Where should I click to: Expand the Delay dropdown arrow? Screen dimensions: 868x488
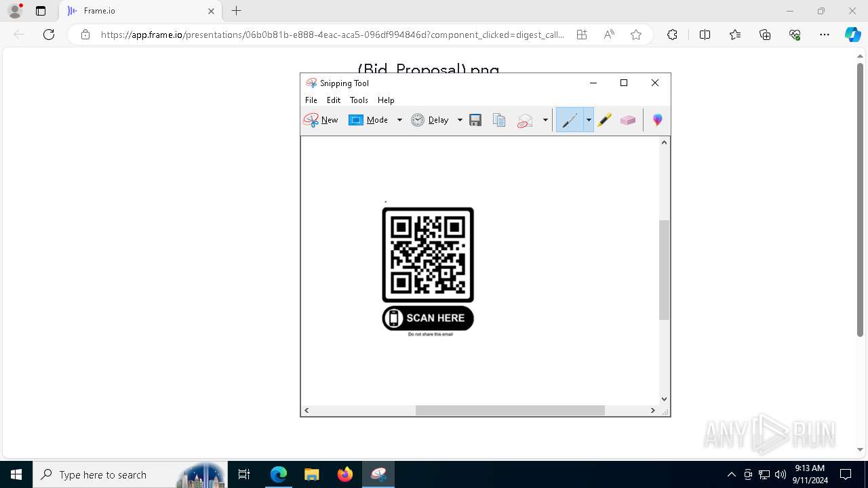pos(460,120)
